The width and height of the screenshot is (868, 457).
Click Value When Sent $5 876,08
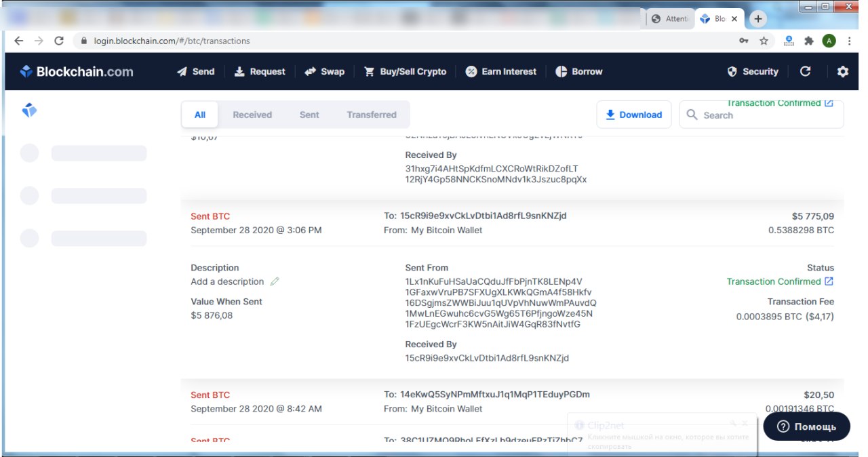click(212, 315)
